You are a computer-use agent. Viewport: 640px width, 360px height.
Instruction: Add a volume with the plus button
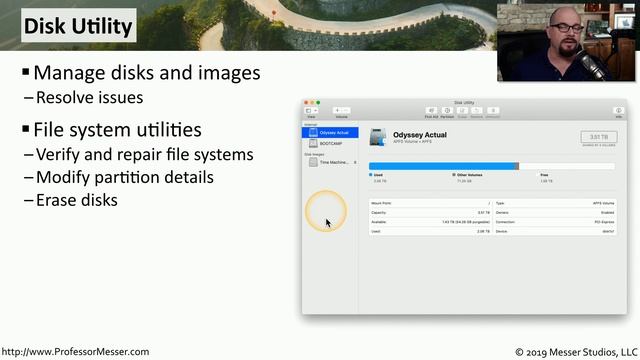tap(337, 111)
